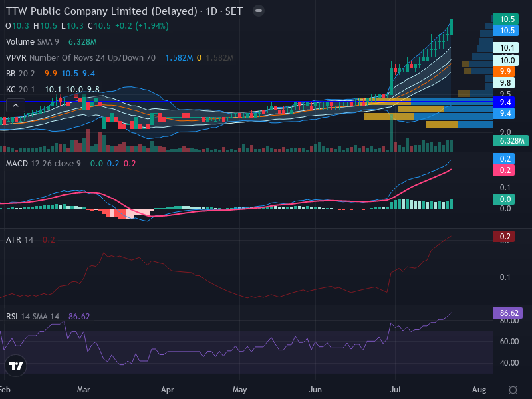
Task: Select MACD 12 26 close 9 legend
Action: coord(43,164)
